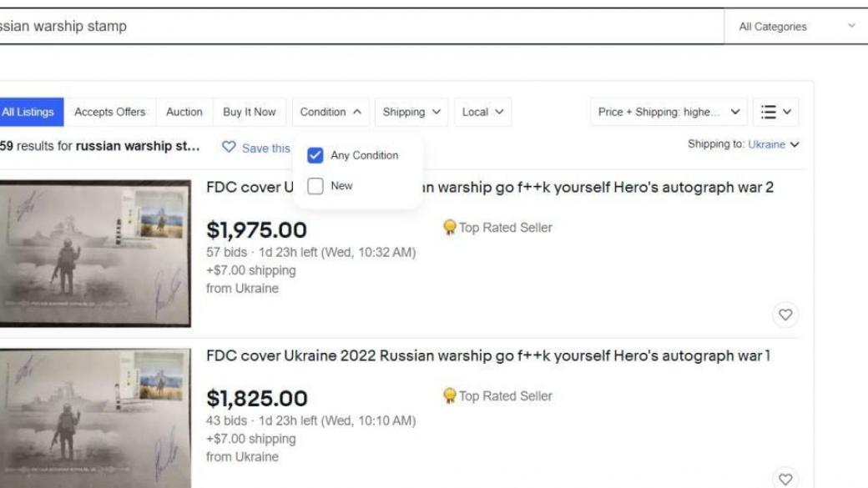Collapse the Condition dropdown

331,112
